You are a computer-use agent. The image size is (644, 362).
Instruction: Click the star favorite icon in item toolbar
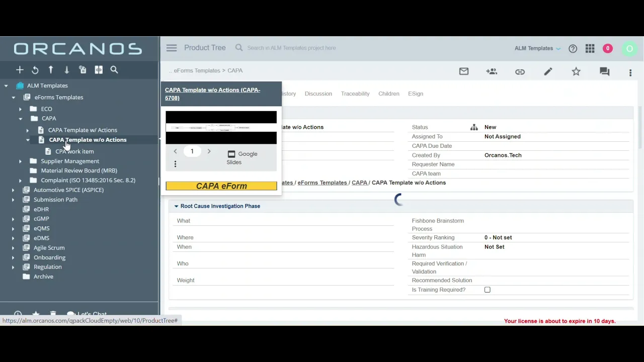click(x=576, y=72)
